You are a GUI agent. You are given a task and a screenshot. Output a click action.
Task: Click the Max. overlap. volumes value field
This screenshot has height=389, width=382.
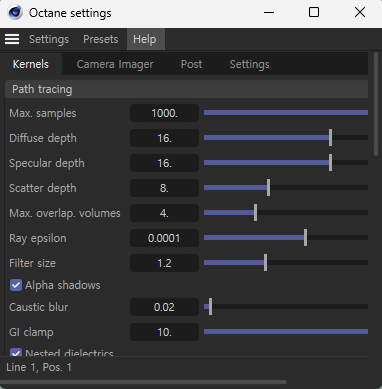pos(164,213)
